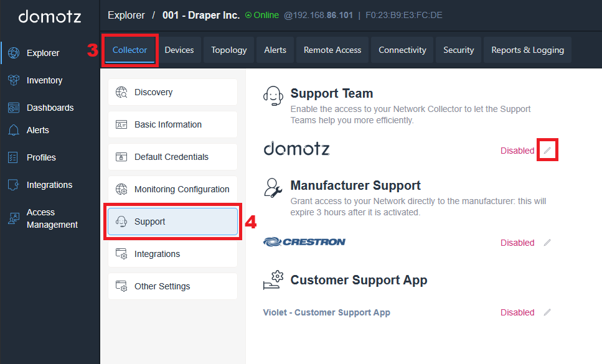
Task: Open the Topology tab
Action: click(229, 50)
